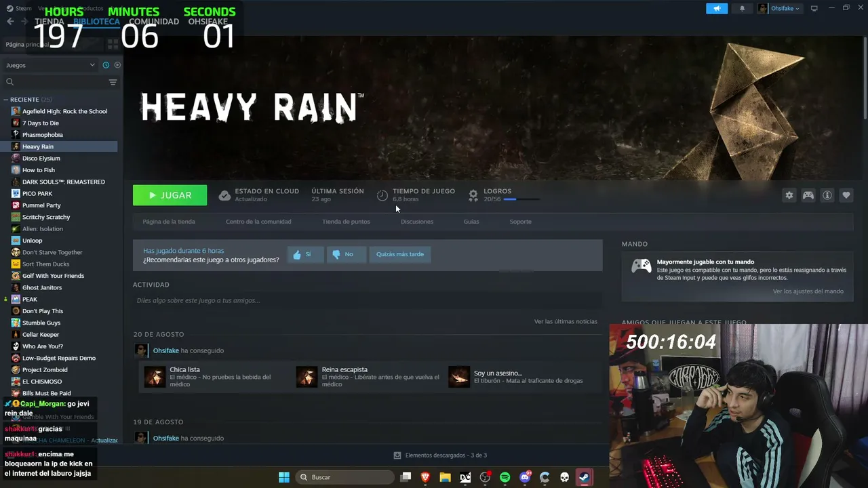The width and height of the screenshot is (868, 488).
Task: Open Página de la tienda link
Action: (169, 222)
